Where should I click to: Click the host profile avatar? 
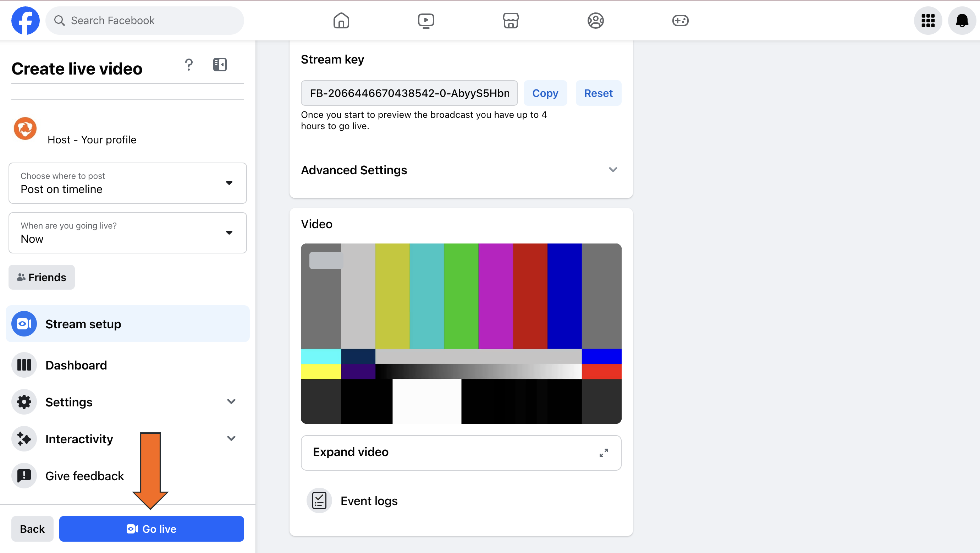tap(25, 128)
